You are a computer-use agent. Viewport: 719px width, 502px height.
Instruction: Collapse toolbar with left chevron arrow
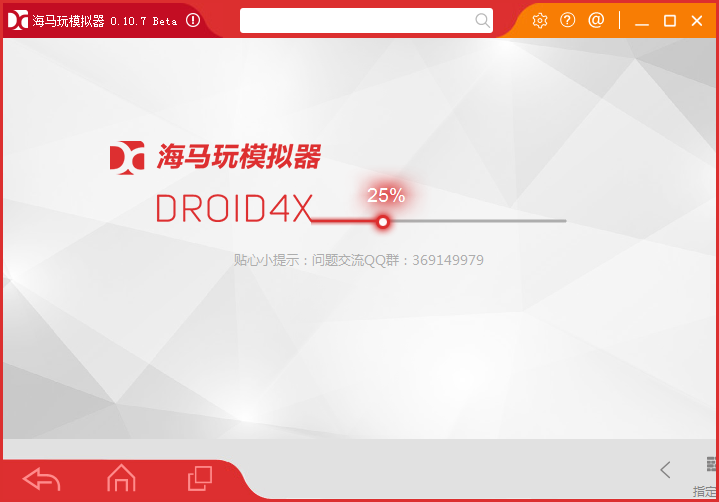(665, 470)
